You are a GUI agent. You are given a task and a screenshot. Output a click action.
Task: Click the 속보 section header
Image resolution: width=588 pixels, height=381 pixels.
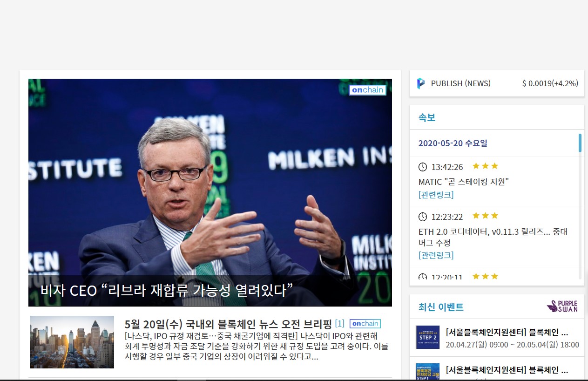[x=427, y=117]
